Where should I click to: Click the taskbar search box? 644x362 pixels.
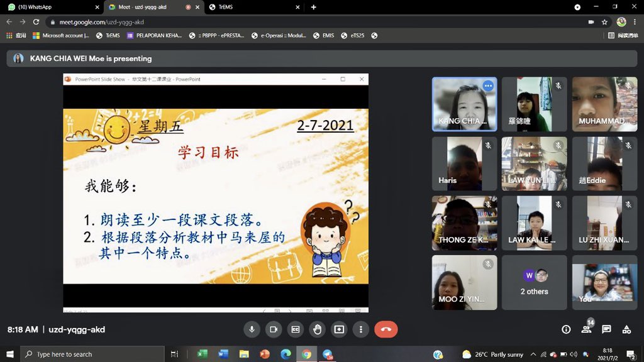coord(92,354)
